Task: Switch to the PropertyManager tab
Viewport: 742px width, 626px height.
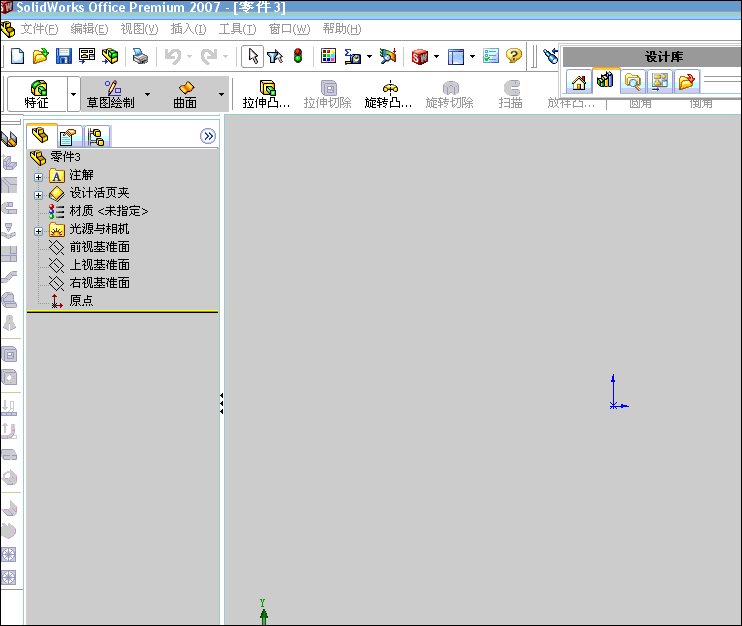Action: click(69, 137)
